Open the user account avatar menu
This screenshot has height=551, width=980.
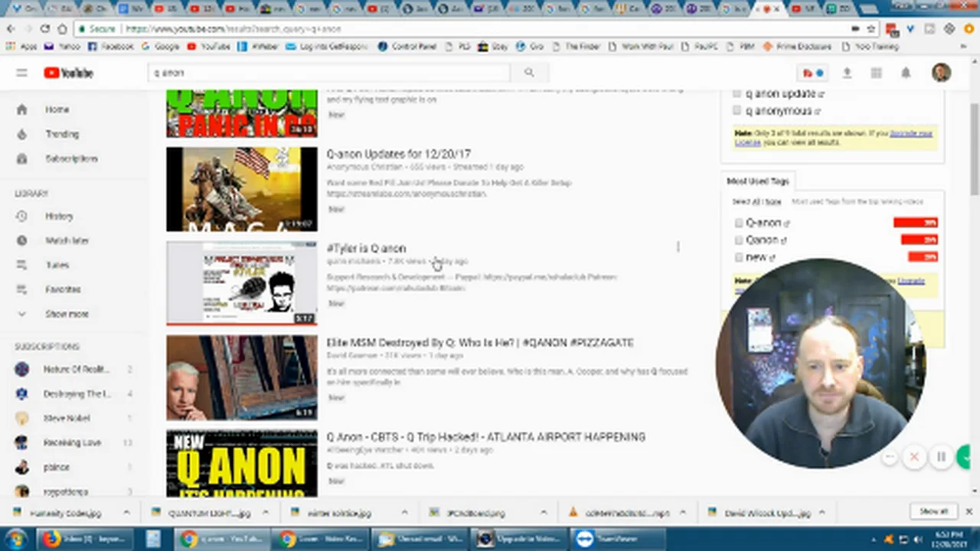pos(941,73)
